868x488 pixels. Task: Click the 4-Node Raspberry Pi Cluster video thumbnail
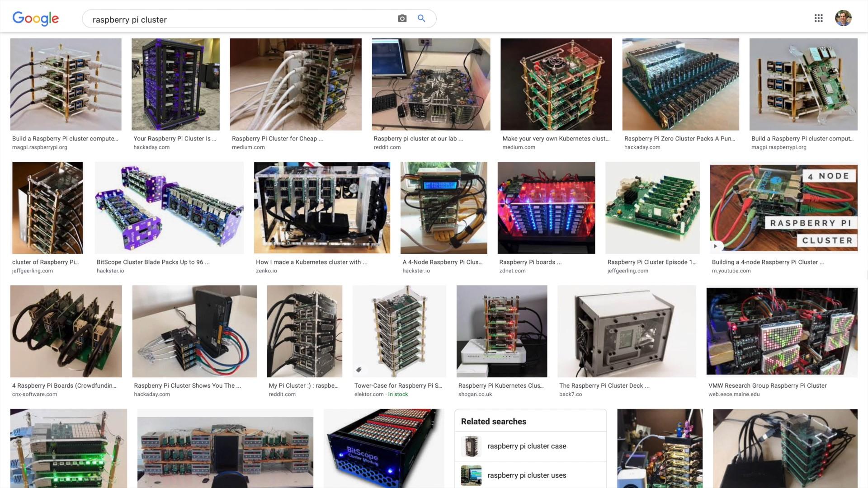783,207
